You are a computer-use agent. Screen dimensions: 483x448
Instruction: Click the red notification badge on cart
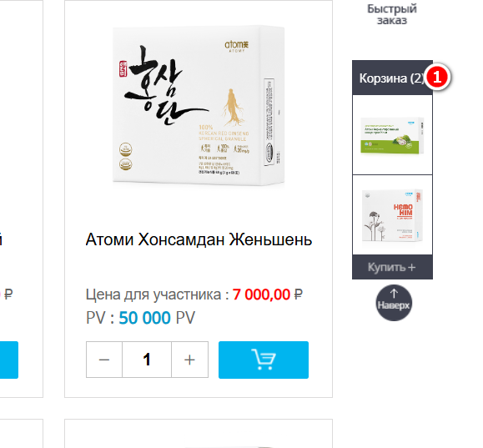(437, 77)
